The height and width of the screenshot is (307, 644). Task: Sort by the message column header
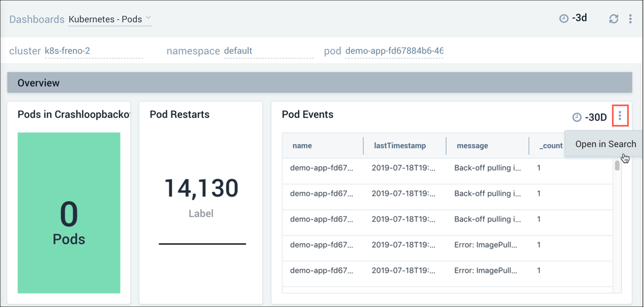click(472, 145)
